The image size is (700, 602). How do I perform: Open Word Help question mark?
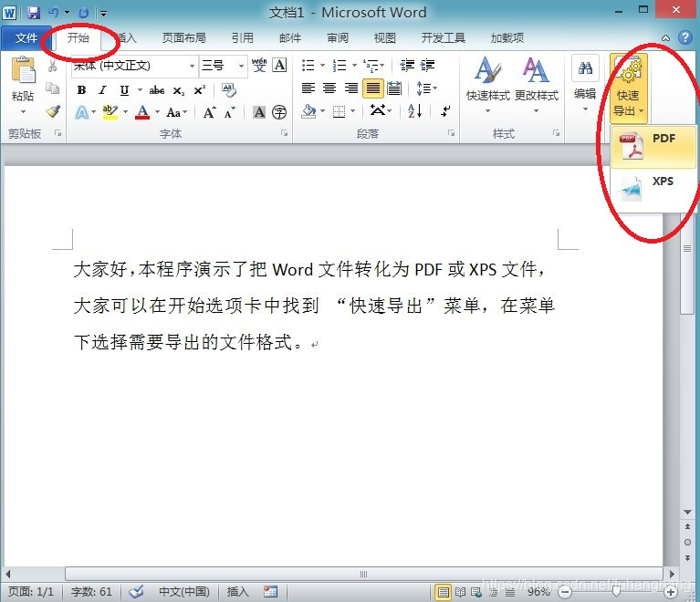point(685,37)
